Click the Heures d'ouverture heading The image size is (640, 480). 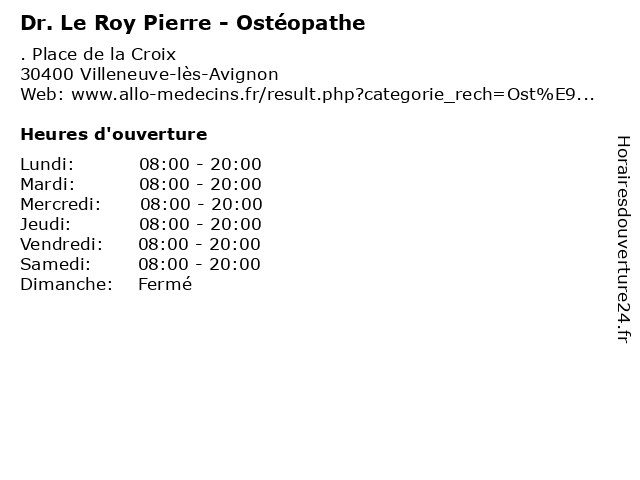[113, 134]
